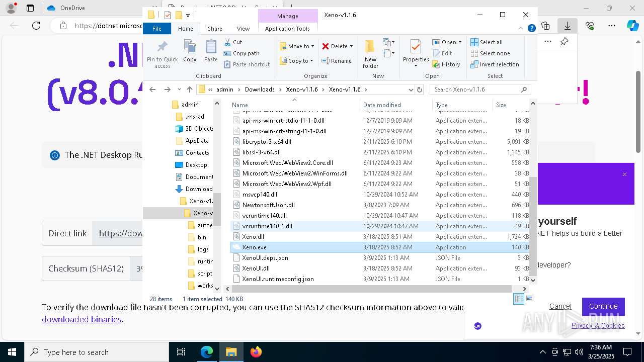Click Pin to Quick access icon
644x362 pixels.
pos(162,48)
